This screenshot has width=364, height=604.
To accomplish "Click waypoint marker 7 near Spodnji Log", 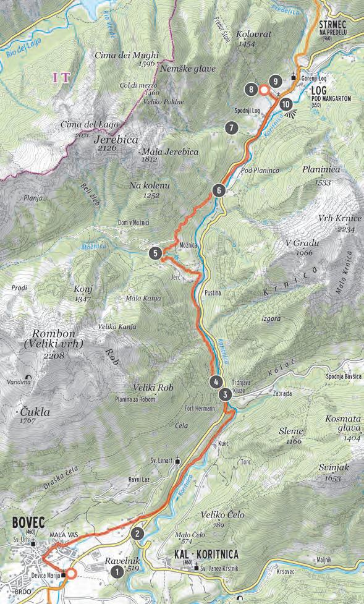I will 231,128.
